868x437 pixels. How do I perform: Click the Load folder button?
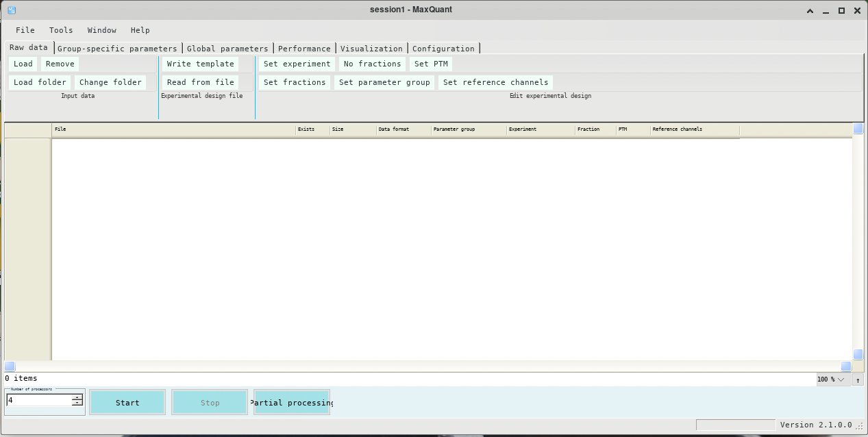coord(40,82)
